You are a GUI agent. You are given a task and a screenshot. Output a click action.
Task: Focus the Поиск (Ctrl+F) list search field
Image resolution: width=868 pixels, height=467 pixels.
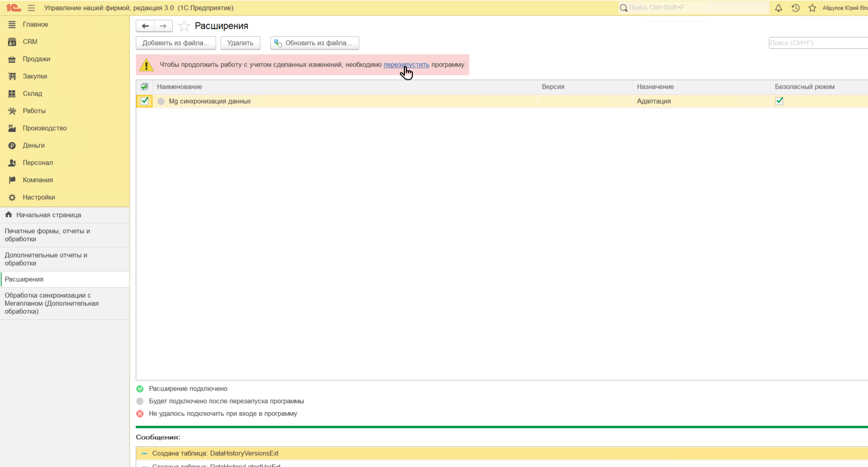click(818, 43)
